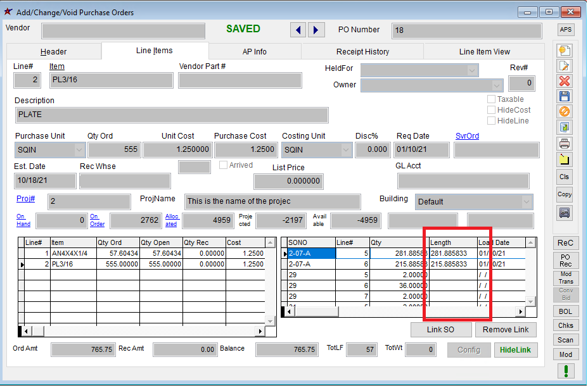Open the yellow sticky note icon
This screenshot has width=588, height=388.
[565, 159]
